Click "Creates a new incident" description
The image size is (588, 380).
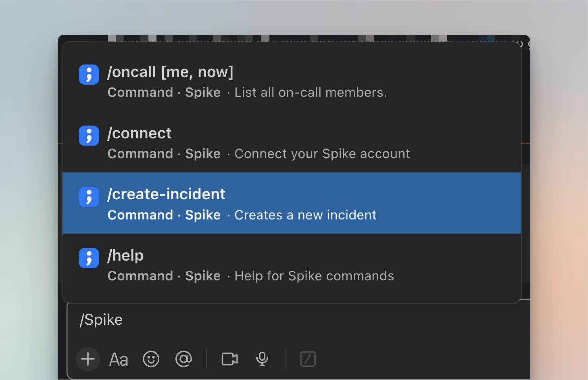click(305, 215)
